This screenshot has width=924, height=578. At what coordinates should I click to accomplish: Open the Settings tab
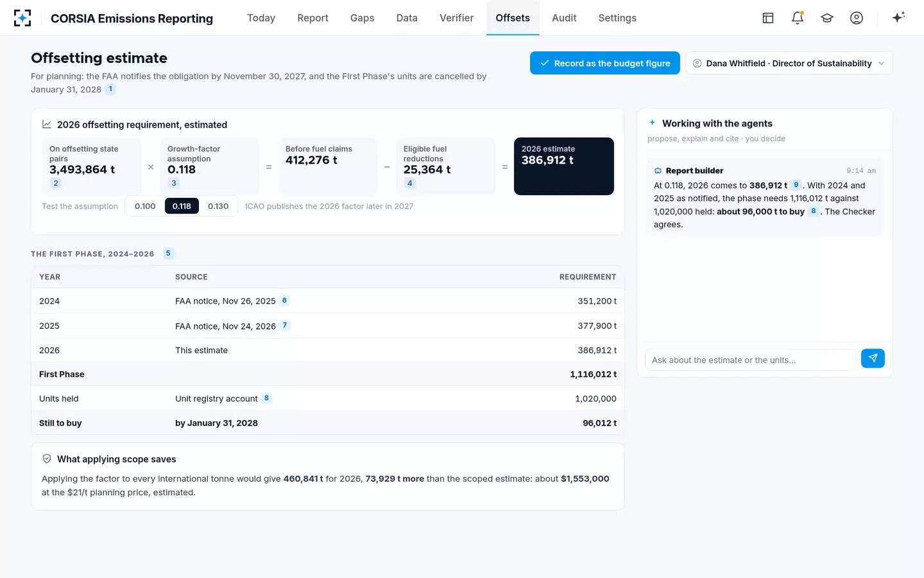click(x=617, y=18)
